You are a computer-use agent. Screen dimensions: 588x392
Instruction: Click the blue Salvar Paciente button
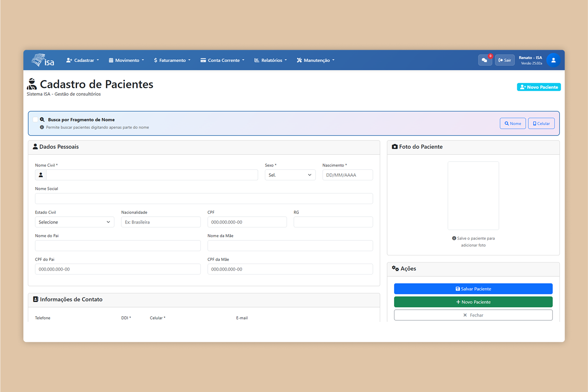tap(473, 289)
